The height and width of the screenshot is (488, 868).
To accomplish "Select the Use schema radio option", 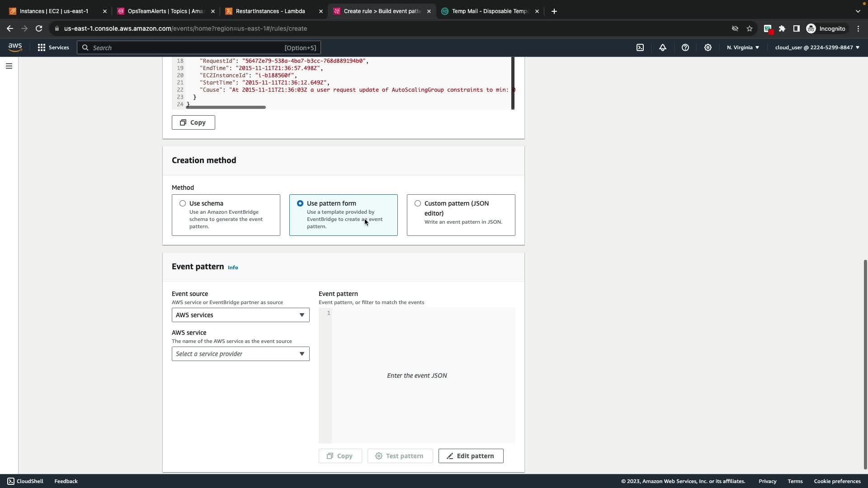I will 183,203.
